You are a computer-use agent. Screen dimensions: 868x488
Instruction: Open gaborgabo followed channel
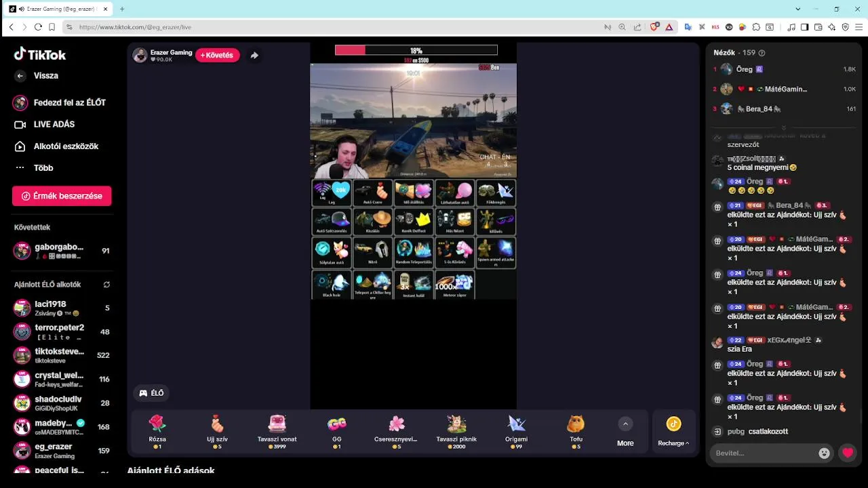click(x=62, y=251)
